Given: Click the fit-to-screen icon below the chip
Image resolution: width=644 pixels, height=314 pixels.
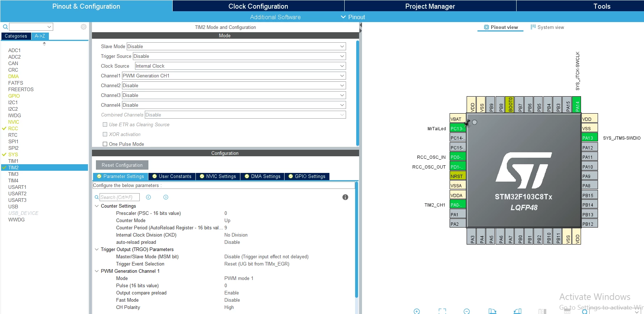Looking at the screenshot, I should 442,311.
